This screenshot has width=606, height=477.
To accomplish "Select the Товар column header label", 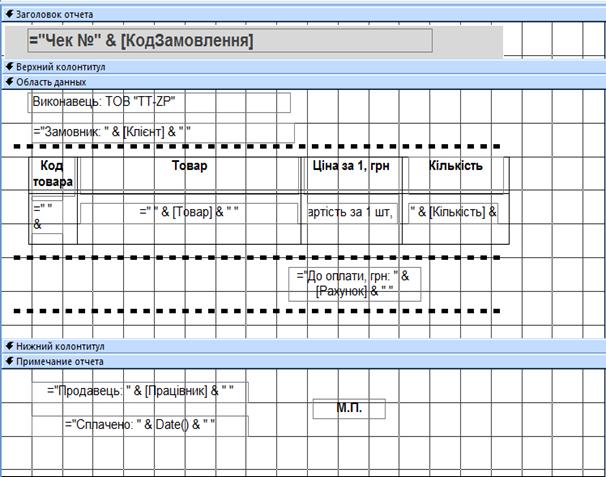I will tap(189, 173).
